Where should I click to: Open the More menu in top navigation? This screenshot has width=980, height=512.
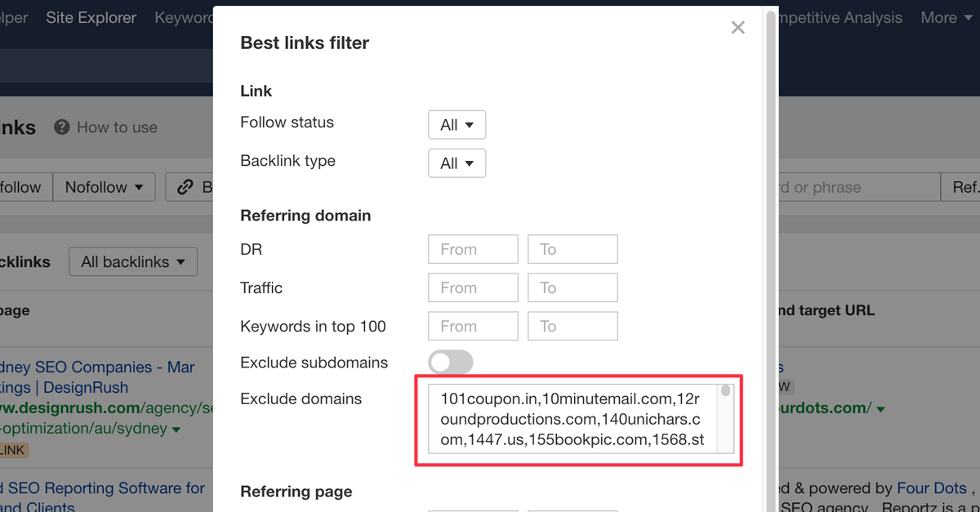[945, 18]
